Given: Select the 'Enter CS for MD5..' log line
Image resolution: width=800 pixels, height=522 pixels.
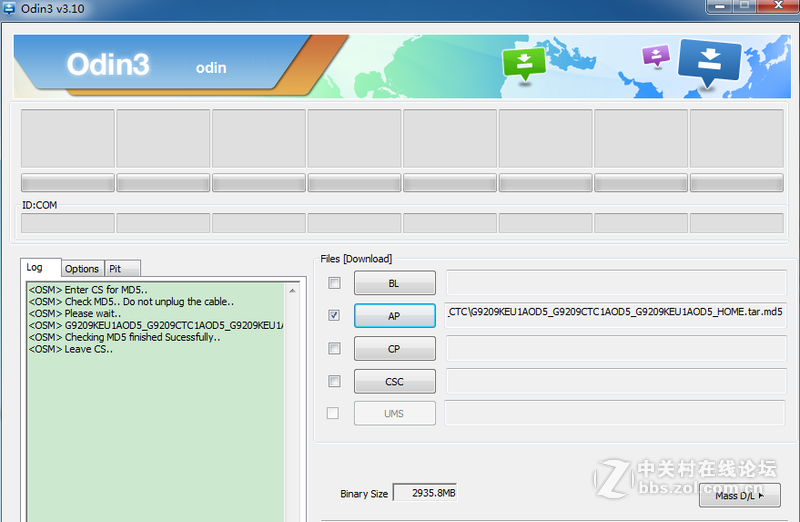Looking at the screenshot, I should [88, 290].
